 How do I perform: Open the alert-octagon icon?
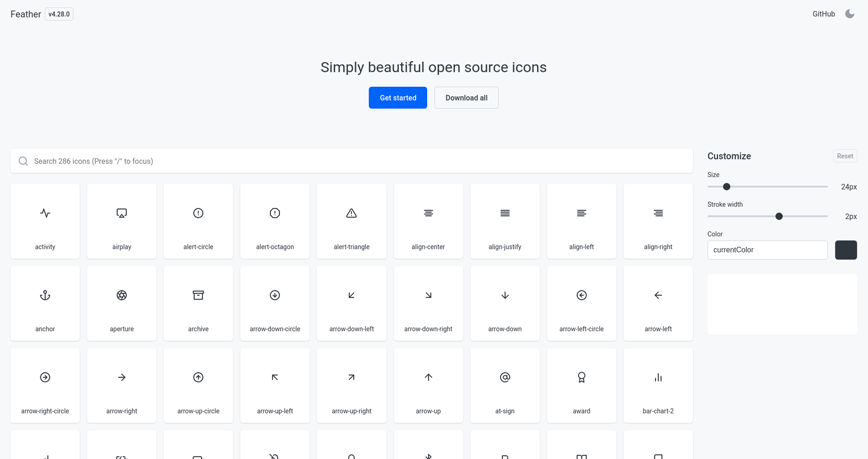click(275, 221)
